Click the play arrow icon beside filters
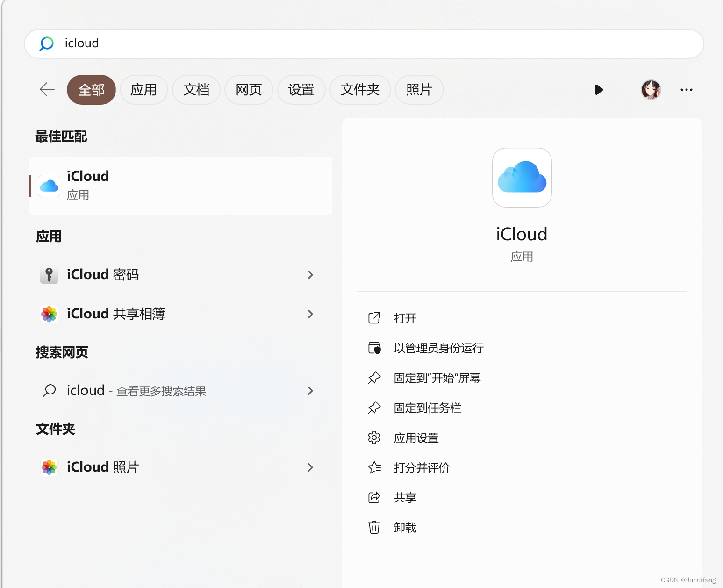Screen dimensions: 723x588 599,90
